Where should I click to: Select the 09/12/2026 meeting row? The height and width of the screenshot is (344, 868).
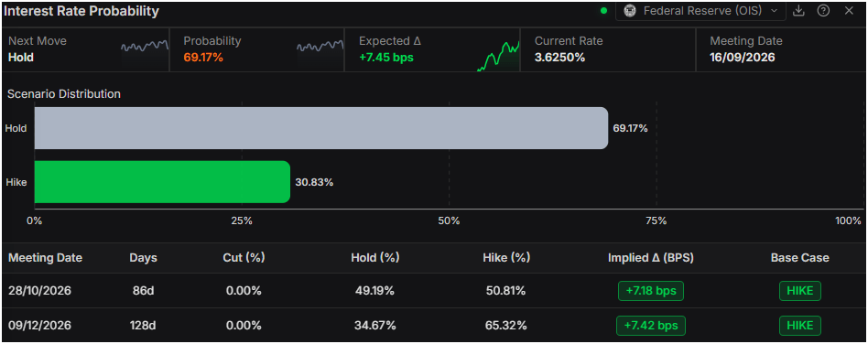tap(434, 326)
